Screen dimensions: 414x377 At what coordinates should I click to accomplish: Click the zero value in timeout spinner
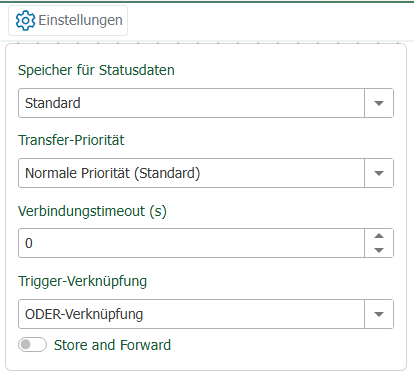coord(29,243)
